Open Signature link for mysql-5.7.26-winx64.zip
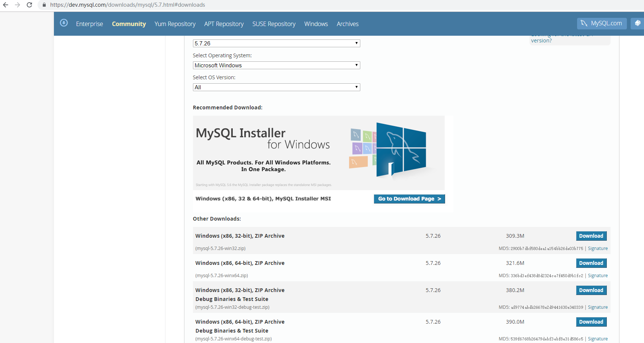 click(x=598, y=276)
